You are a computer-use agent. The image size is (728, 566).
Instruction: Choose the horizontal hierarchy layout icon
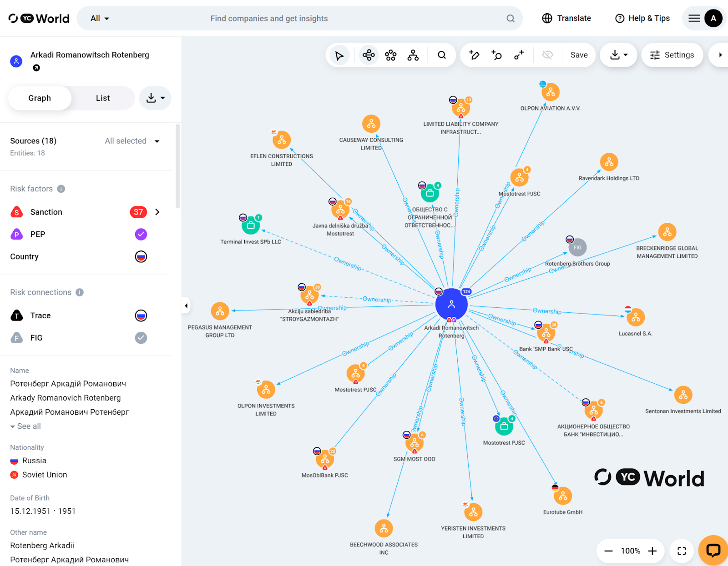point(369,55)
